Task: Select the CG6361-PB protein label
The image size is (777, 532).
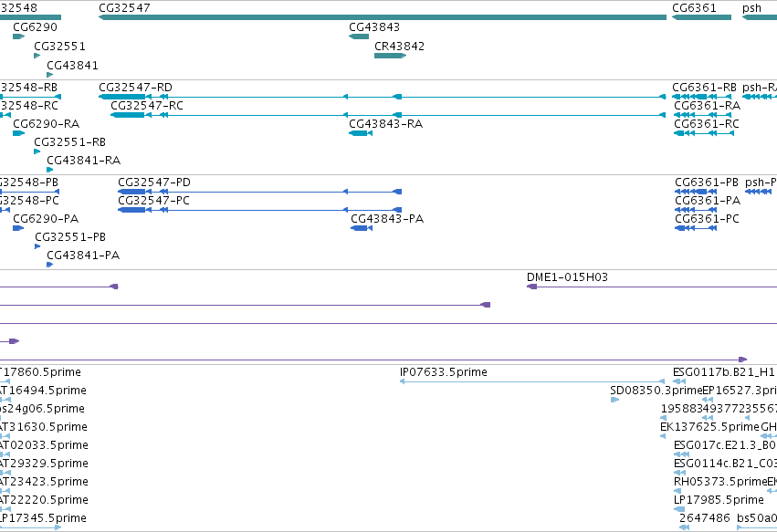Action: click(x=707, y=183)
